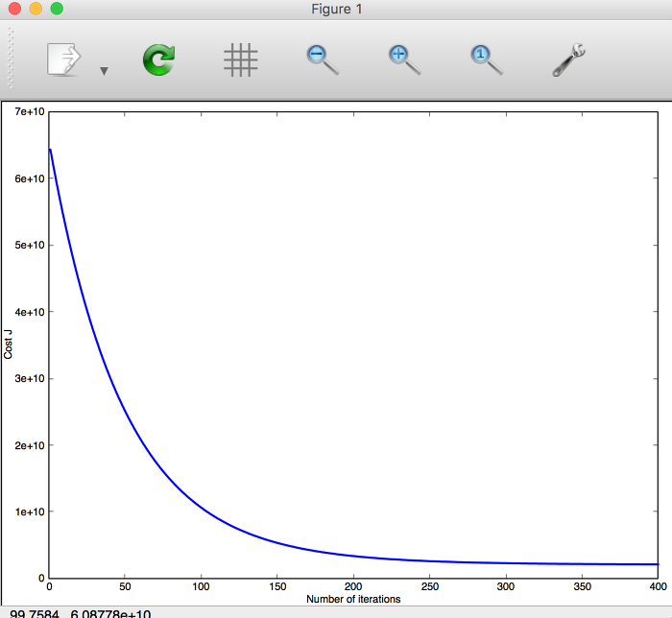Screen dimensions: 672x618
Task: Click the toolbar drag handle
Action: (11, 58)
